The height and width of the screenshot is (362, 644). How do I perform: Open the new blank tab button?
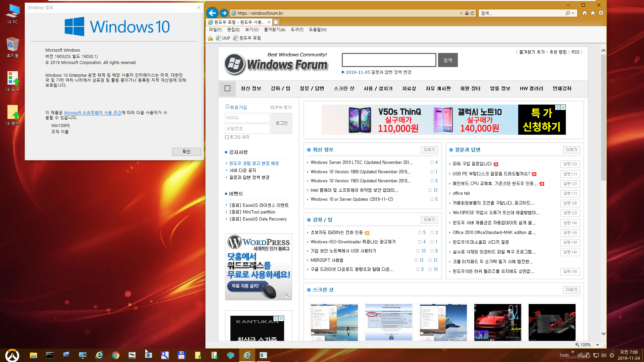click(276, 22)
